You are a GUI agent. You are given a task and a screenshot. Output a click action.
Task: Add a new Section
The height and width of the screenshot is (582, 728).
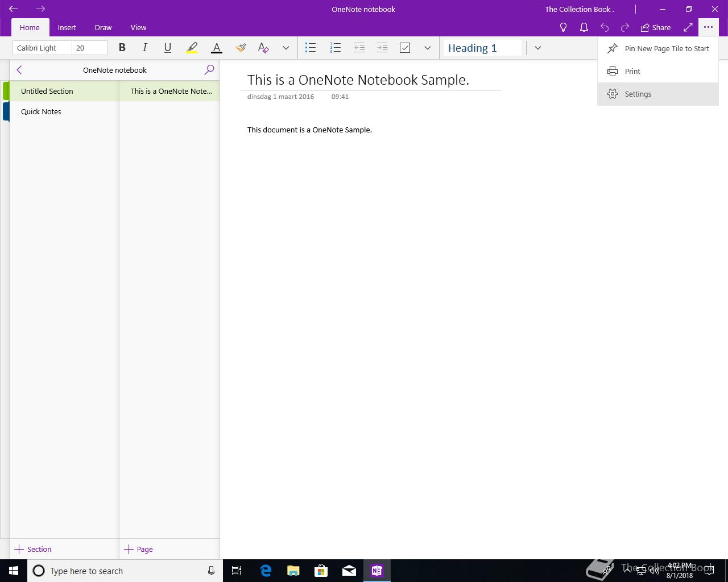[33, 549]
